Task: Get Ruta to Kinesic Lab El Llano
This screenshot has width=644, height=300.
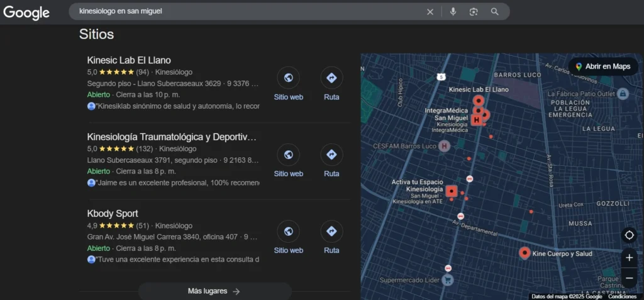Action: [331, 84]
